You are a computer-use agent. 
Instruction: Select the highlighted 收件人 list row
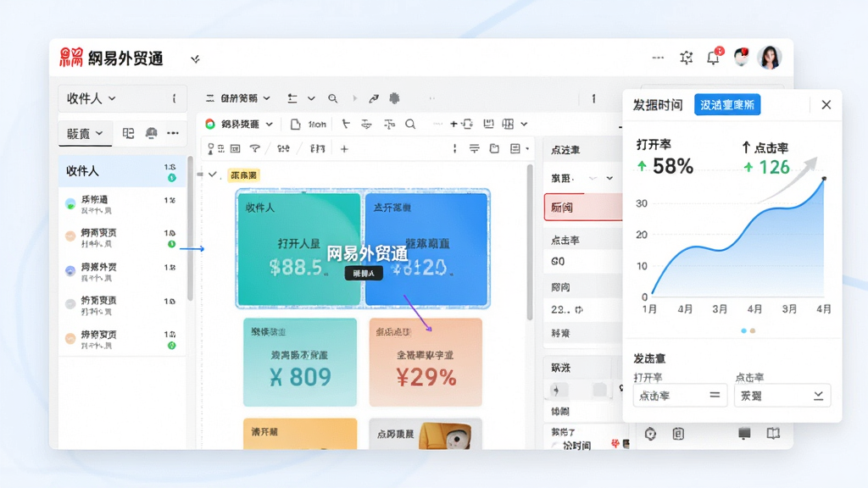[x=122, y=171]
